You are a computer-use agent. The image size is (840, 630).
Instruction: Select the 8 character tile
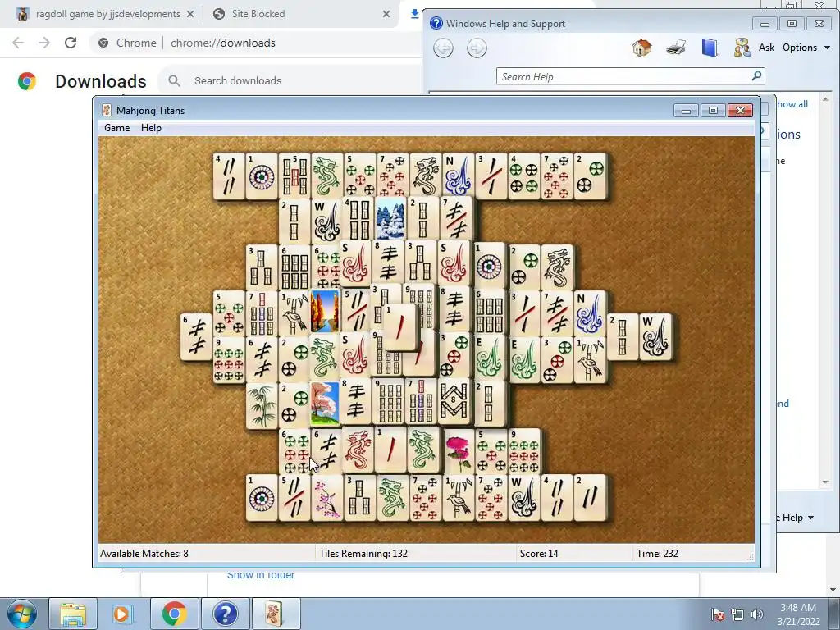coord(454,401)
